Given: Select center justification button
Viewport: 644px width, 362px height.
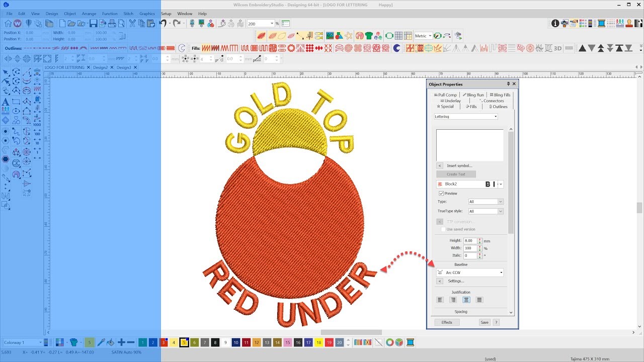Looking at the screenshot, I should click(466, 300).
